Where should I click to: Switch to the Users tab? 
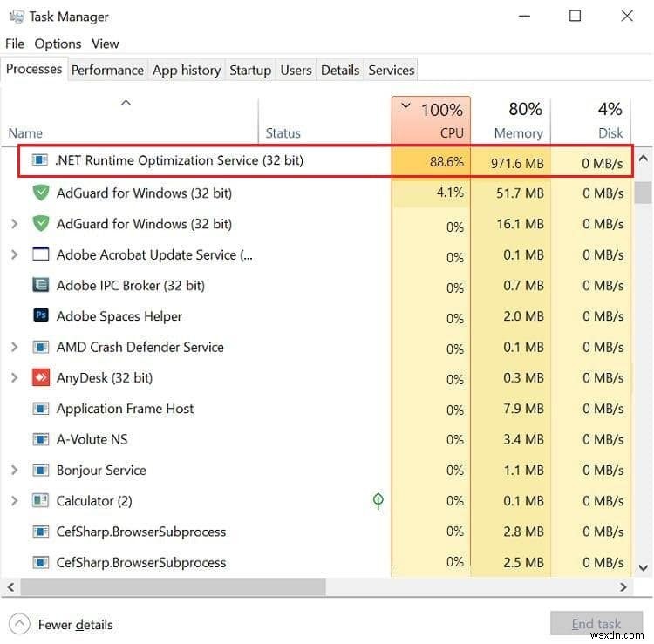296,70
